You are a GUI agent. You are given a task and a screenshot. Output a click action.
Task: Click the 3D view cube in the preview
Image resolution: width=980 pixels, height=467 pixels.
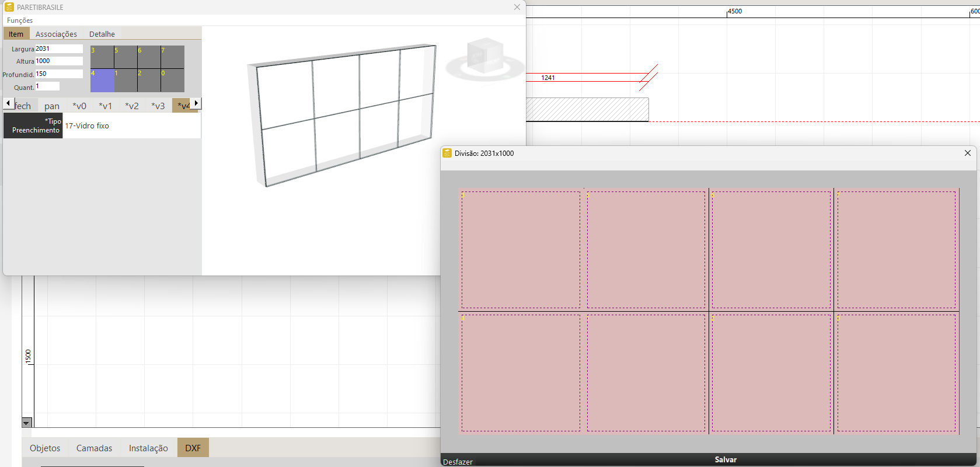pos(485,56)
